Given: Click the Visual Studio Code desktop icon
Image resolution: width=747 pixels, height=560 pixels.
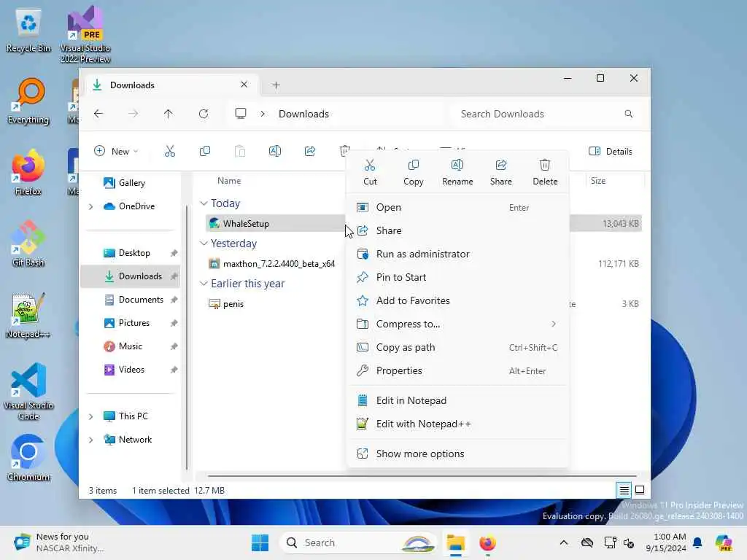Looking at the screenshot, I should point(28,392).
